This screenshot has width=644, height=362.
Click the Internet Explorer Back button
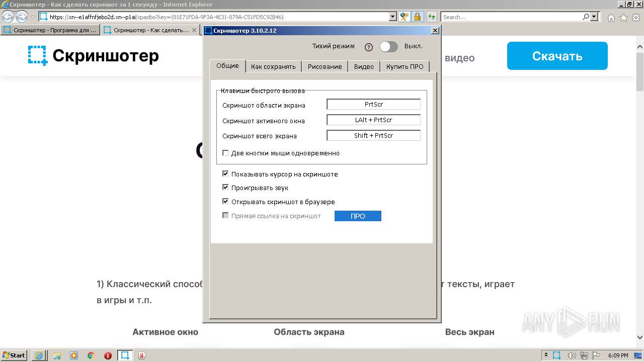click(x=8, y=17)
